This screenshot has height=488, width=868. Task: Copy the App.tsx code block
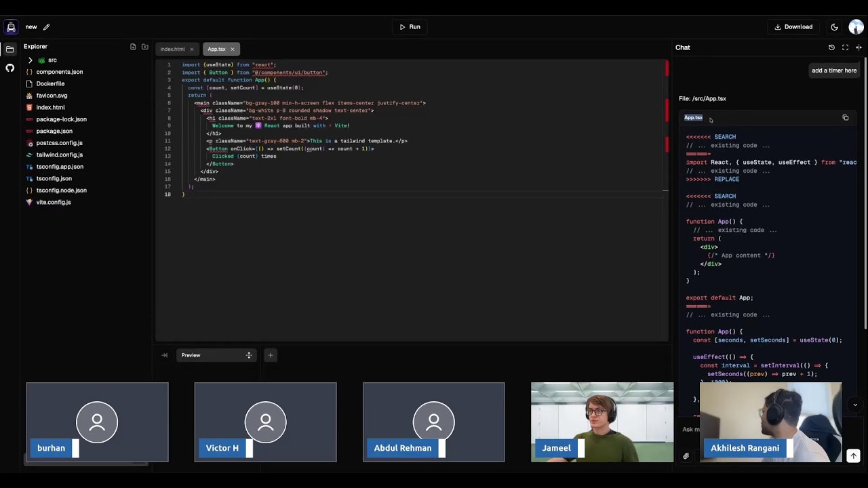coord(845,118)
